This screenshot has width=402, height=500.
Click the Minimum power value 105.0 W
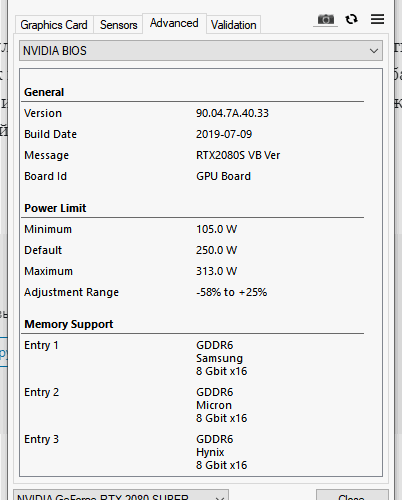click(x=216, y=229)
